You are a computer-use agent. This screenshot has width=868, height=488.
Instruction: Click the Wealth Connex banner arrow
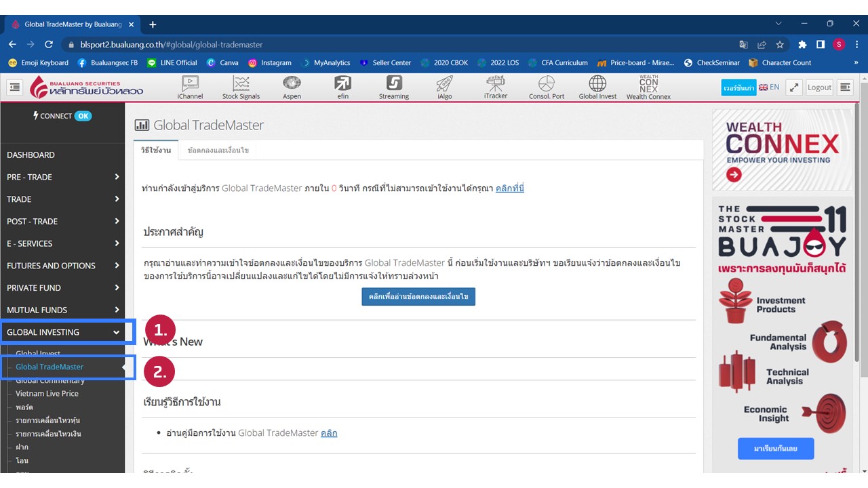734,175
